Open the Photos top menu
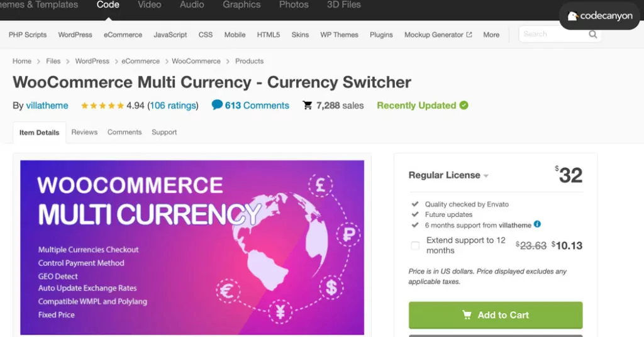Image resolution: width=644 pixels, height=337 pixels. pos(294,5)
